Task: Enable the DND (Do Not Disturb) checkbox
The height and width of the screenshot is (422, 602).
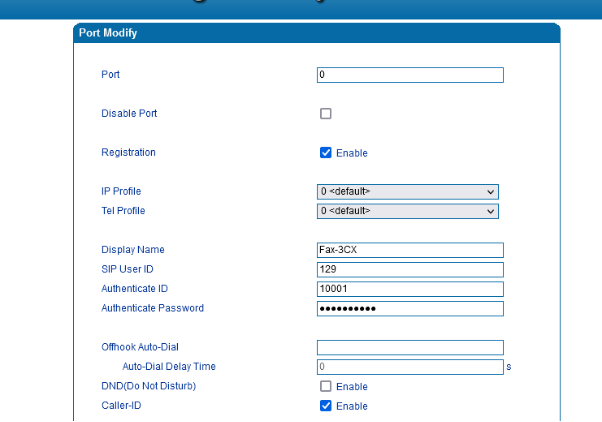Action: click(x=326, y=386)
